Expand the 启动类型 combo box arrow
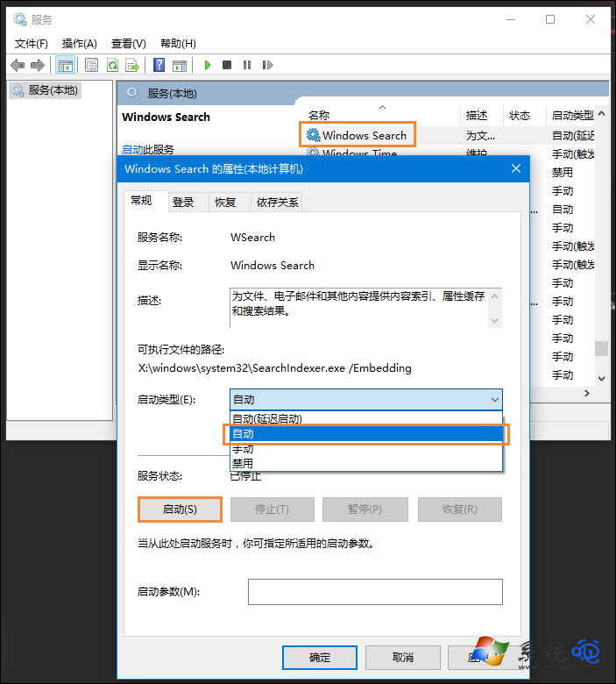The width and height of the screenshot is (616, 684). [x=495, y=400]
